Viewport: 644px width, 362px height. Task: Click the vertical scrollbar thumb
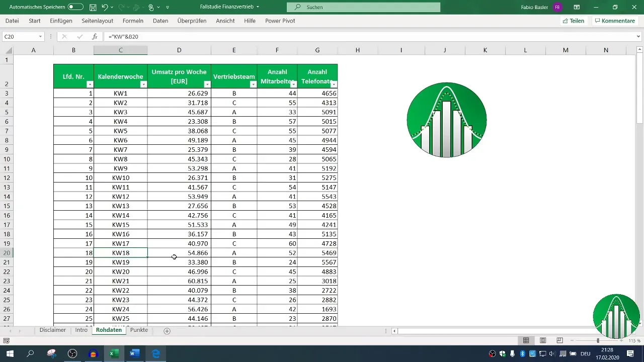[x=639, y=88]
